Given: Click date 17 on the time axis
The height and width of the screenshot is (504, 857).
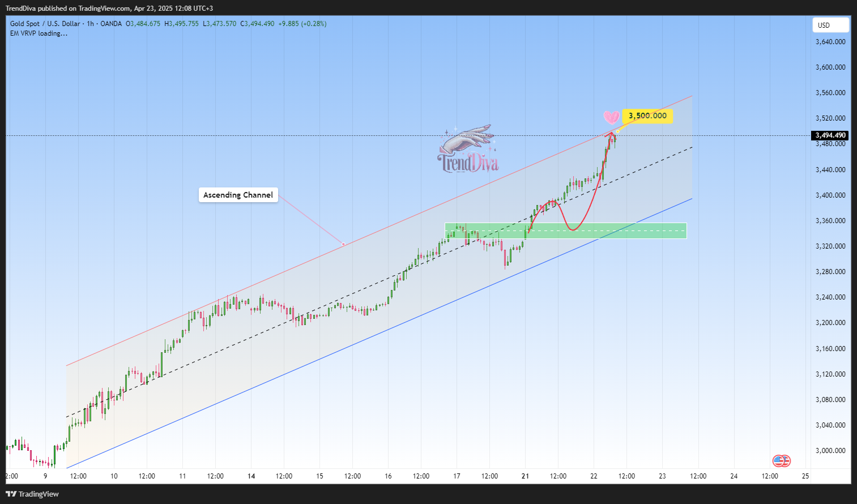Looking at the screenshot, I should click(457, 476).
